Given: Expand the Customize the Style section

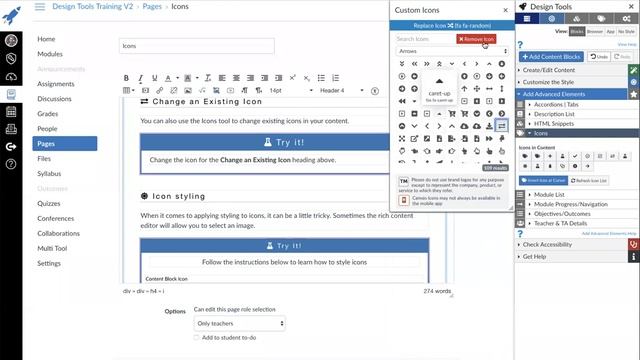Looking at the screenshot, I should coord(571,82).
